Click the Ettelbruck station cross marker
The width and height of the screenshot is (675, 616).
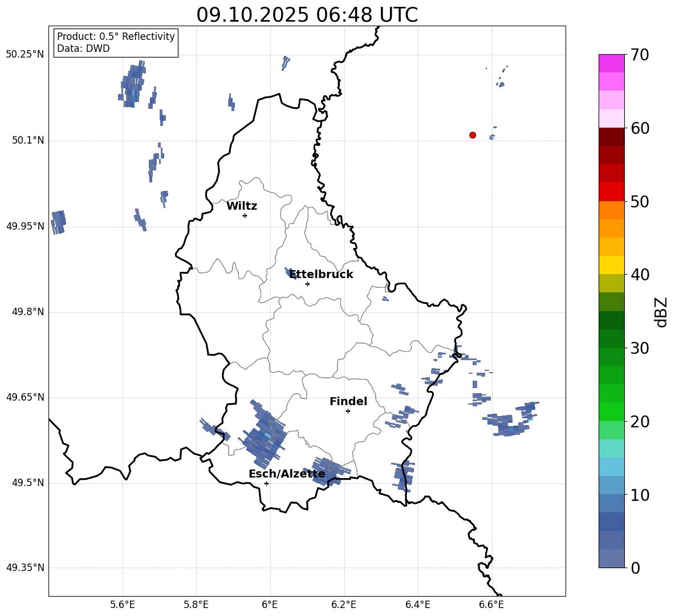[307, 284]
